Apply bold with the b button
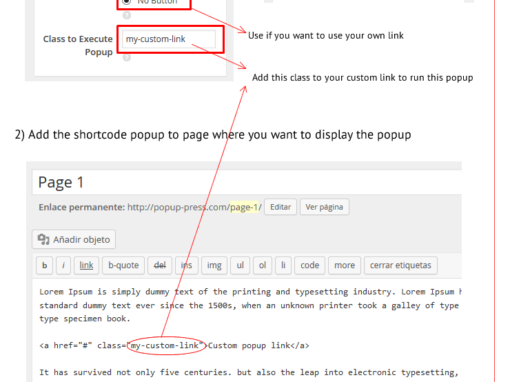Viewport: 510px width, 382px height. 44,265
